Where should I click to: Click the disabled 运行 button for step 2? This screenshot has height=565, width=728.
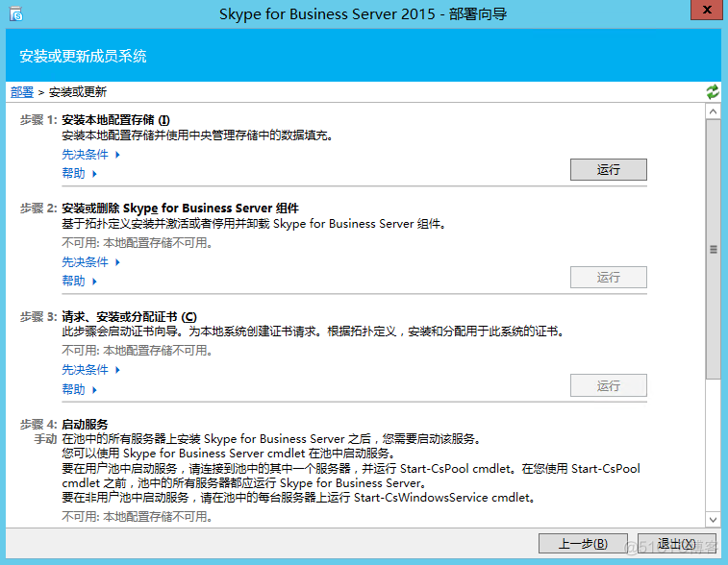click(x=608, y=278)
